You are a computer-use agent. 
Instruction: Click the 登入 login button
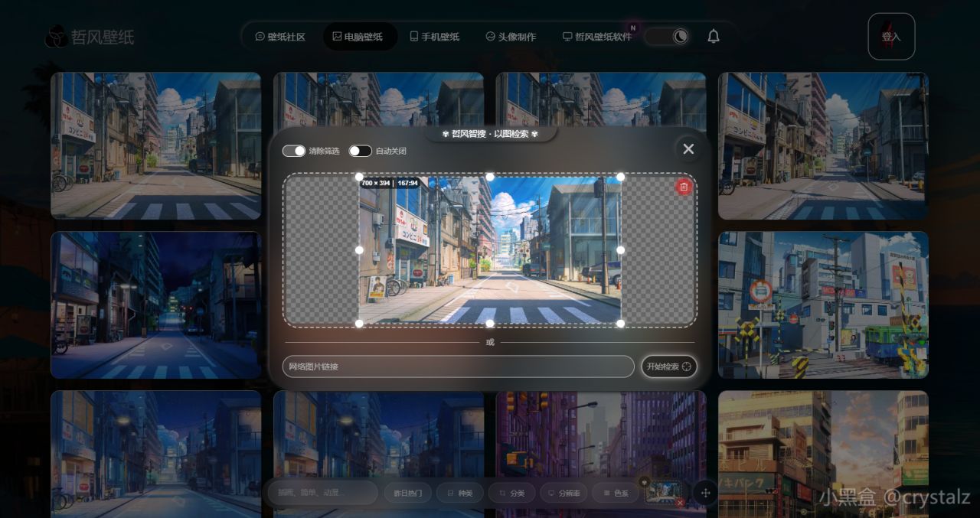tap(891, 36)
